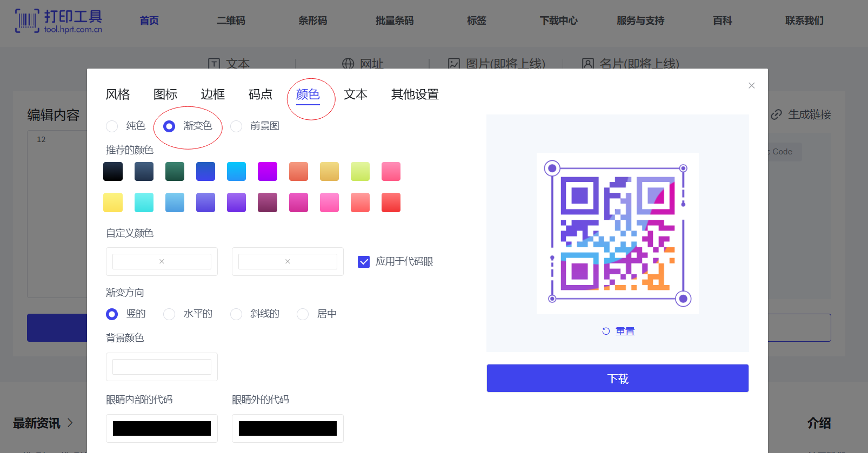Go to 下载中心 in top navigation
Viewport: 868px width, 453px height.
tap(559, 21)
